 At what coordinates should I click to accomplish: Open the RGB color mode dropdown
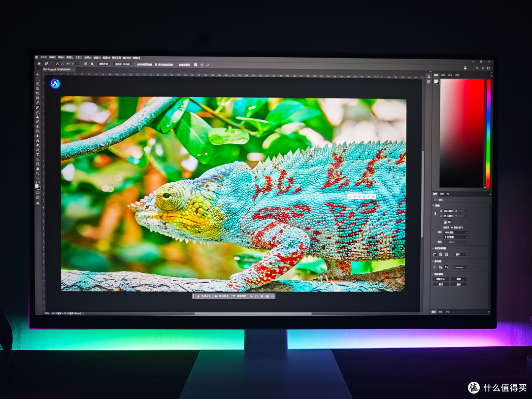455,233
